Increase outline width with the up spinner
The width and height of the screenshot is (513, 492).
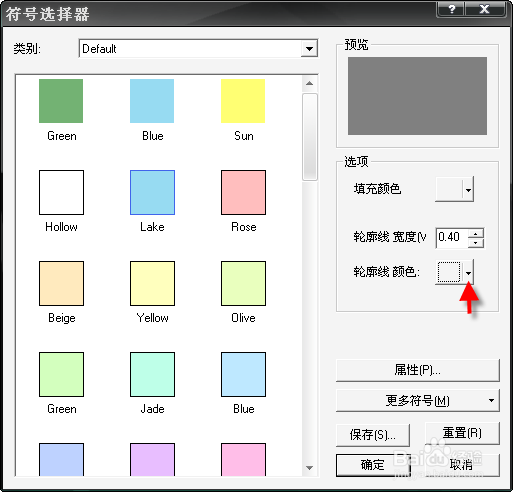(x=476, y=233)
